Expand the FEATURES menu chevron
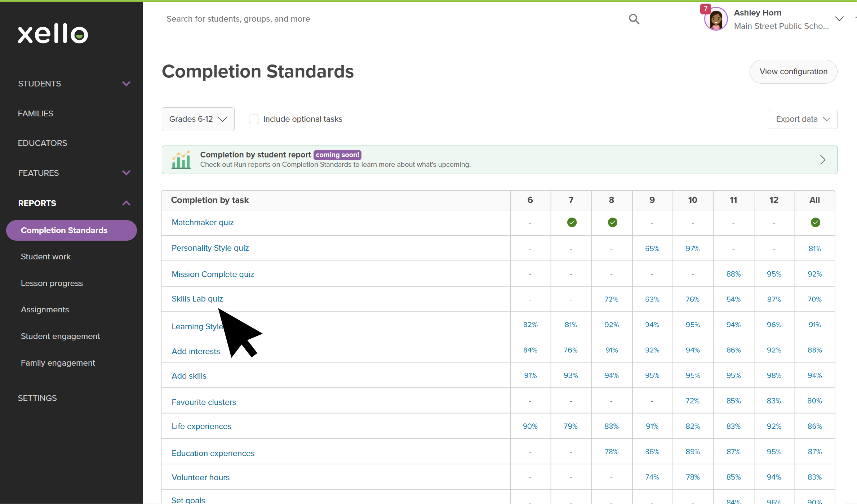 [x=126, y=173]
